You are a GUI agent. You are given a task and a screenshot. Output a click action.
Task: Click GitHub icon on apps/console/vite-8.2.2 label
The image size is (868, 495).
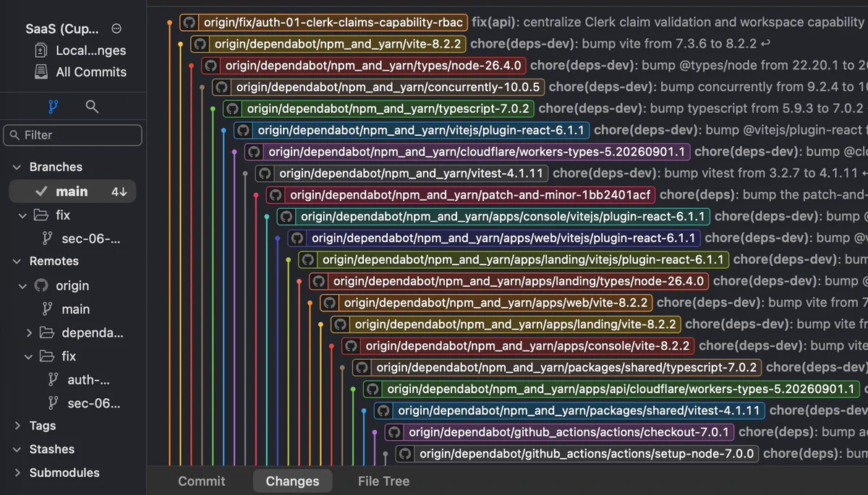352,346
